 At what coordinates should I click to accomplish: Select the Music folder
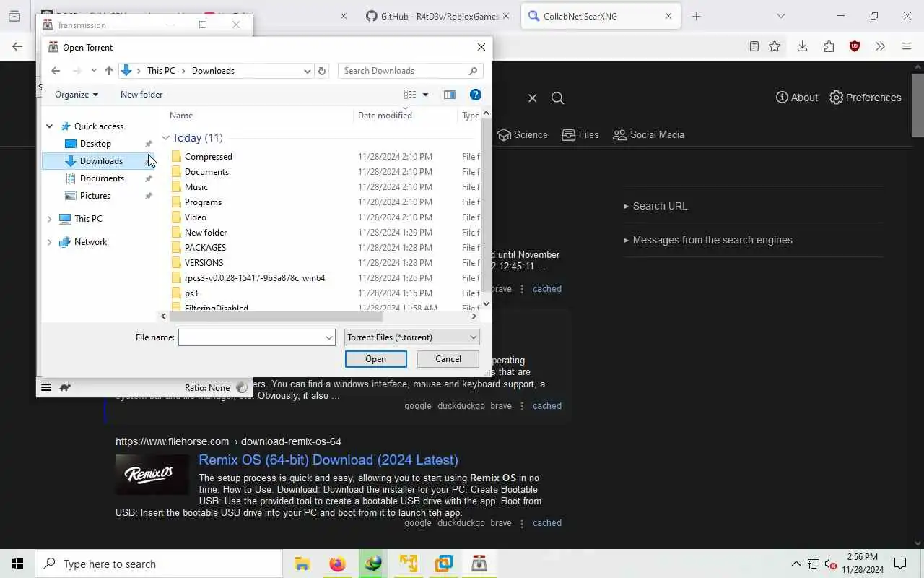pos(196,187)
